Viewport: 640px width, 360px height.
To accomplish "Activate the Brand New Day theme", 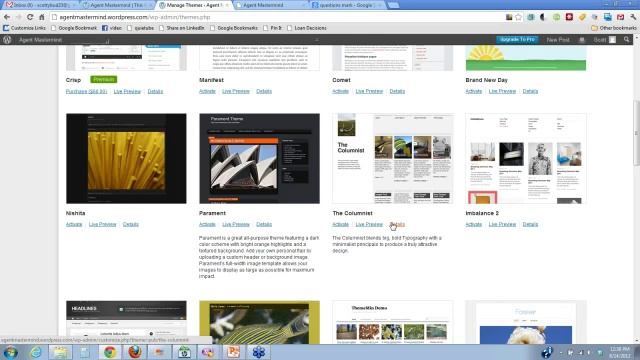I will pyautogui.click(x=473, y=91).
